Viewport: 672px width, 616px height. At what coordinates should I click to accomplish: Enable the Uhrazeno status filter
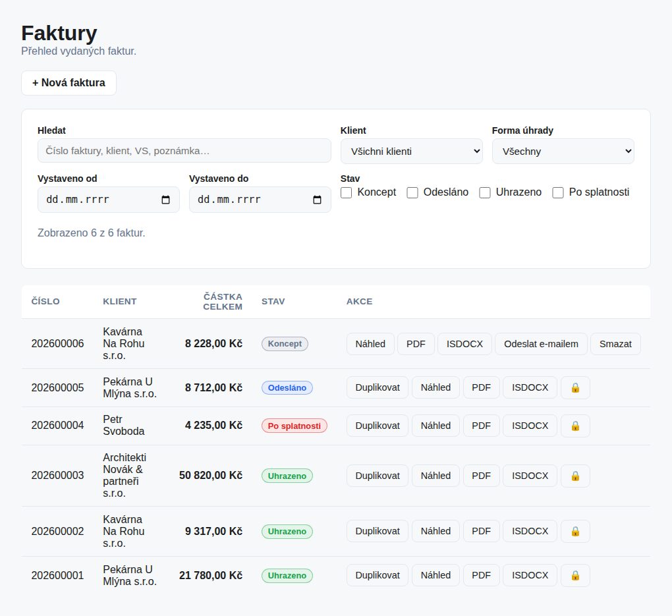click(485, 192)
